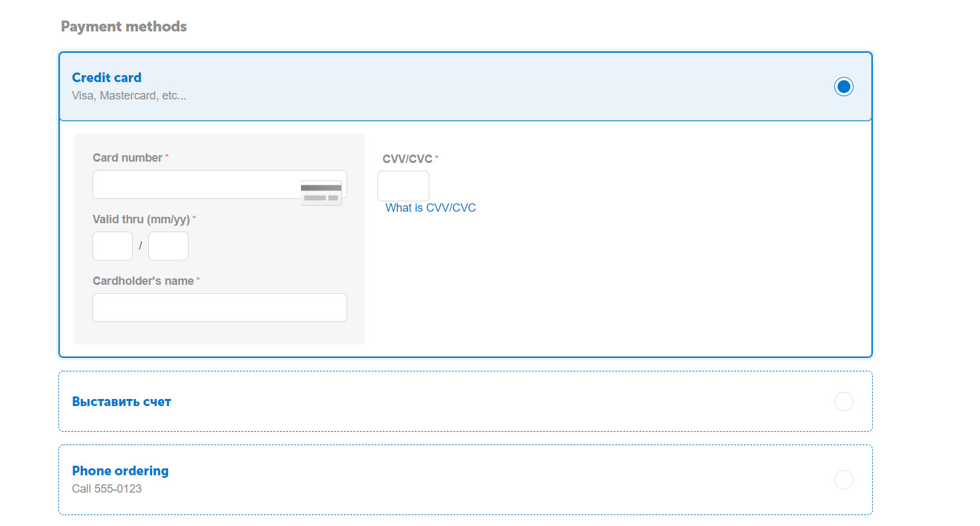
Task: Click the credit card icon in card number field
Action: (321, 193)
